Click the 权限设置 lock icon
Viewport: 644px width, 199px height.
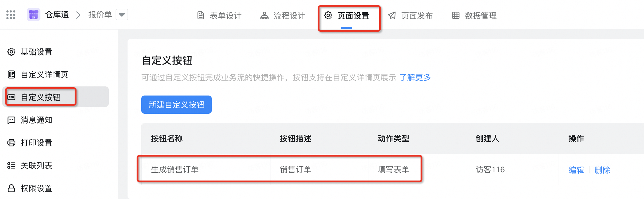[x=11, y=188]
